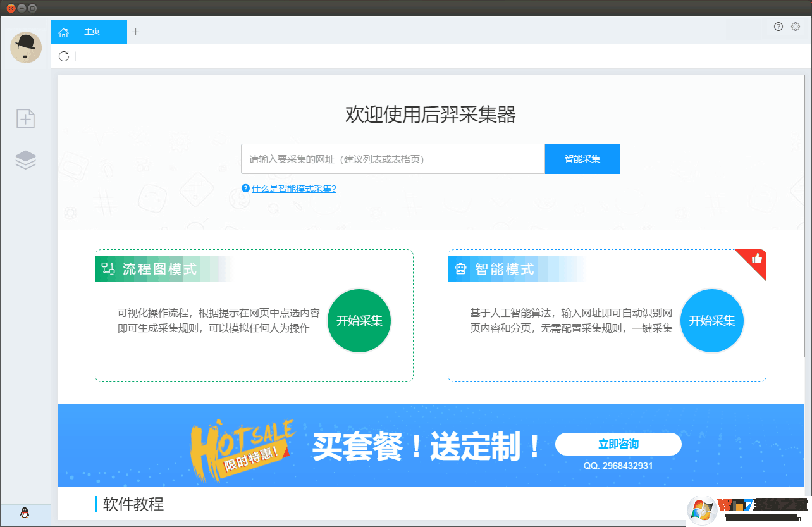Start collecting via blue 开始采集 in 智能模式
Image resolution: width=812 pixels, height=527 pixels.
pyautogui.click(x=711, y=321)
